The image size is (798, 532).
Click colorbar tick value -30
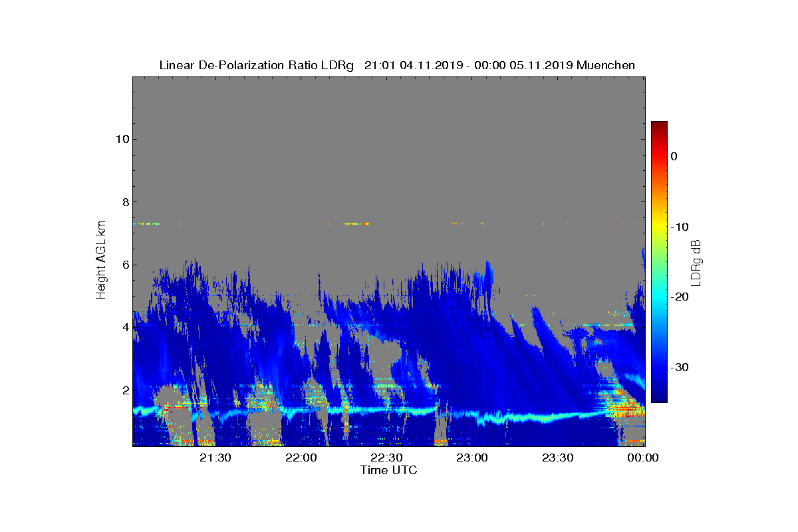[678, 367]
